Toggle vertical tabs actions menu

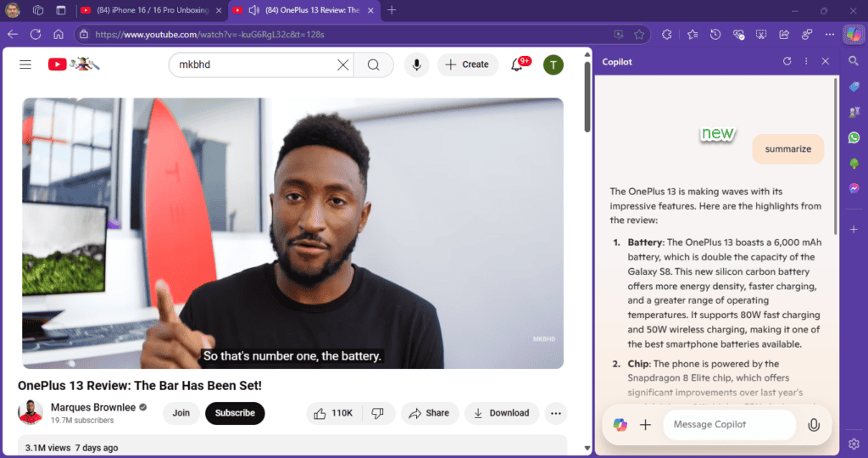[x=60, y=10]
